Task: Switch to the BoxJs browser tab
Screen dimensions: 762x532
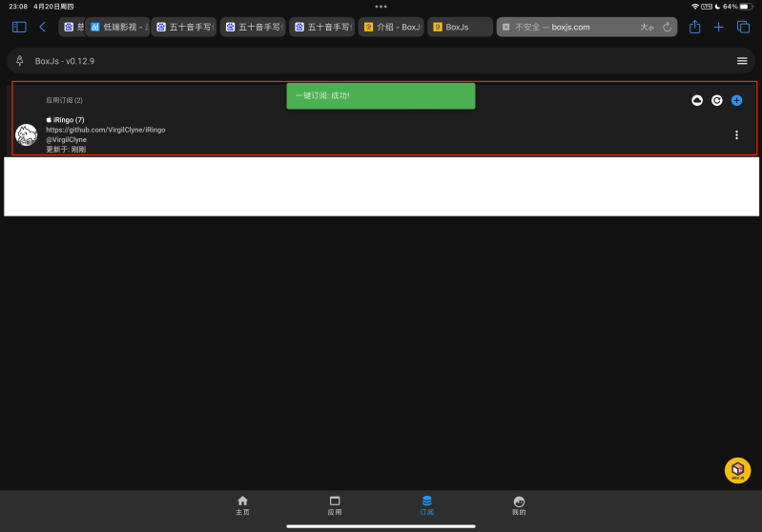Action: point(460,27)
